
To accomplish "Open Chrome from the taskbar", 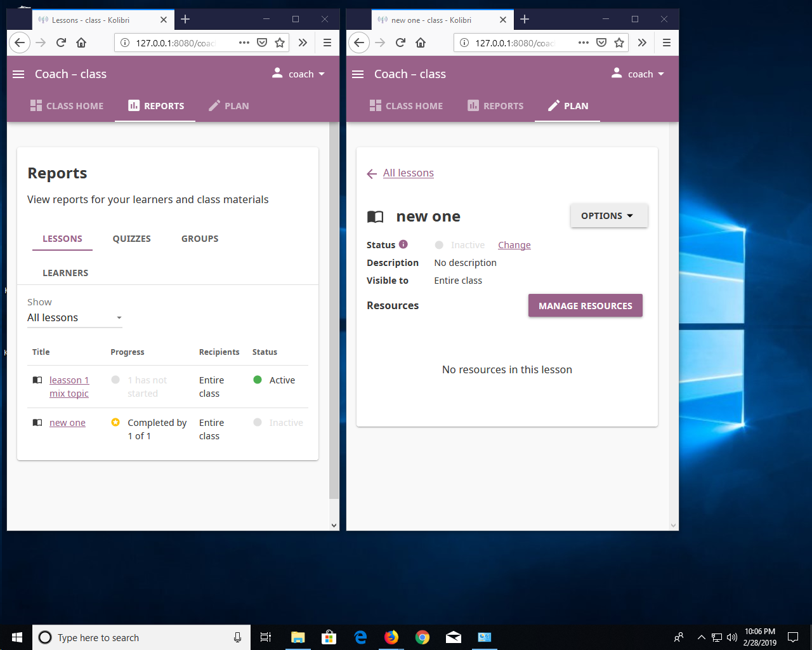I will click(422, 637).
